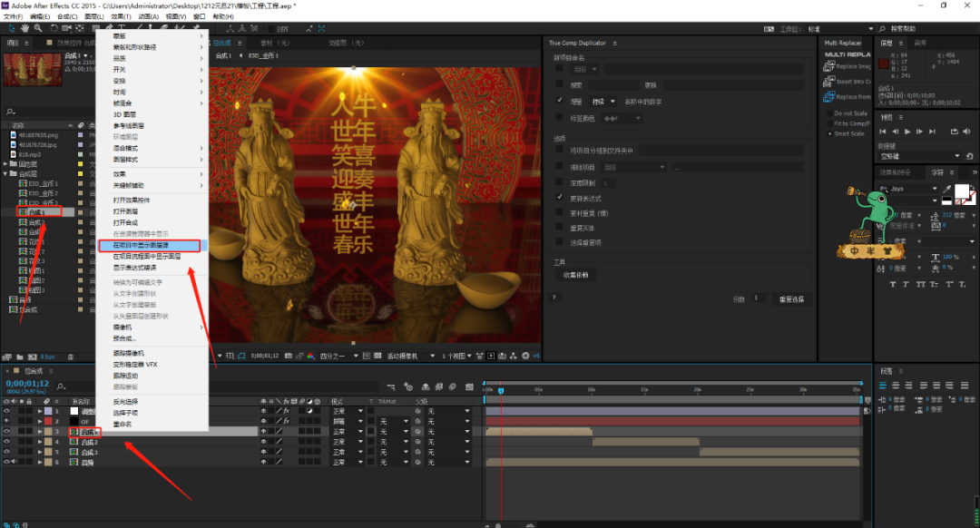The height and width of the screenshot is (528, 980).
Task: Click the Faux Italic T icon
Action: tap(906, 284)
